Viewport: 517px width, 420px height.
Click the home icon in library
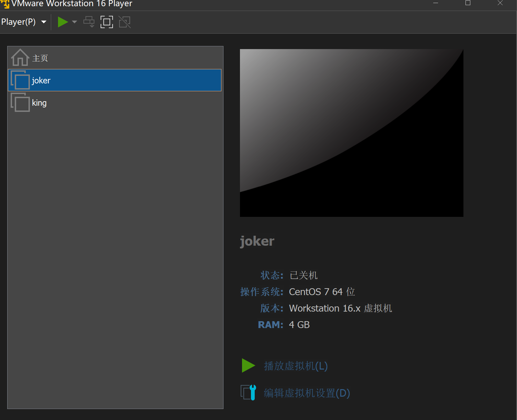[20, 57]
